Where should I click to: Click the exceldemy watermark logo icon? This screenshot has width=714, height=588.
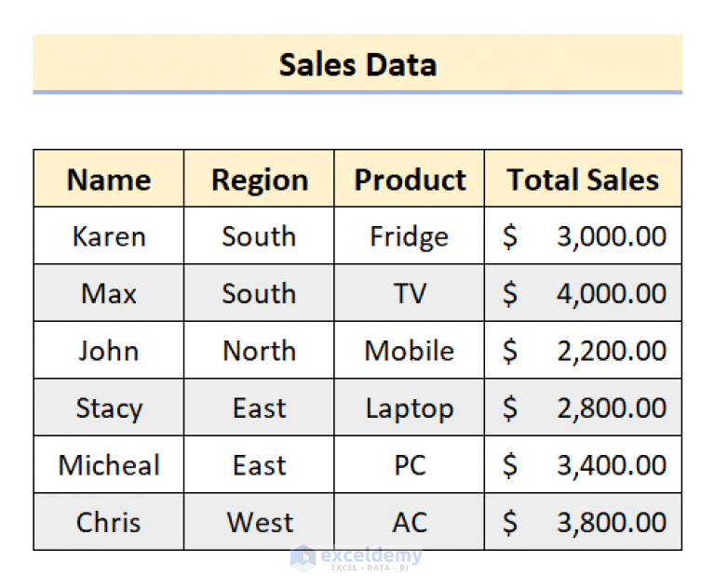(x=303, y=558)
